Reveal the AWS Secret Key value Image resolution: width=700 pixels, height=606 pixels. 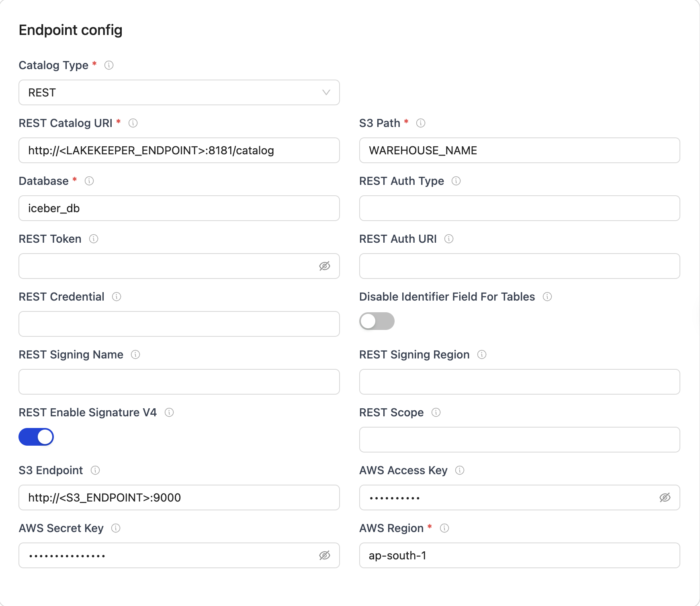coord(324,555)
